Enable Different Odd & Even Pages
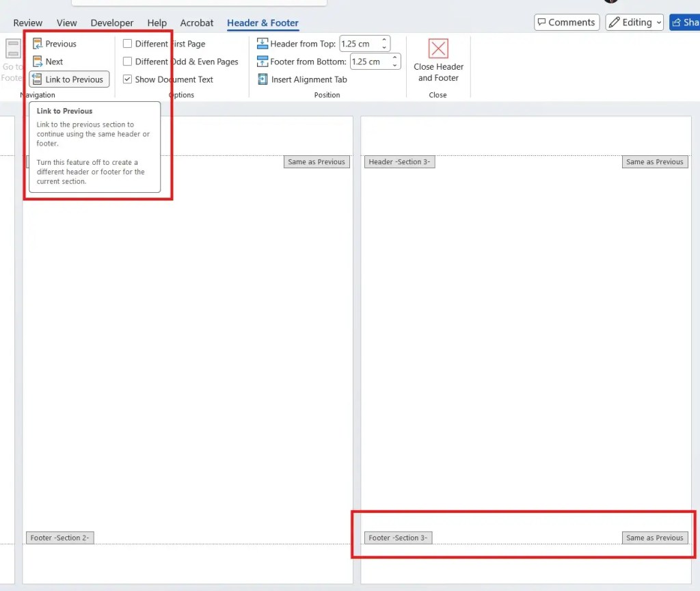The image size is (700, 591). [x=127, y=62]
